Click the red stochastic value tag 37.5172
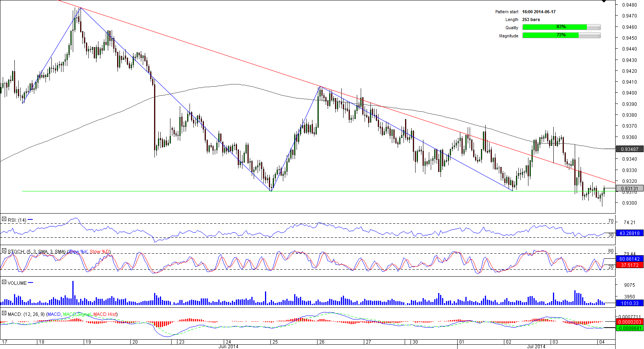 [x=629, y=265]
